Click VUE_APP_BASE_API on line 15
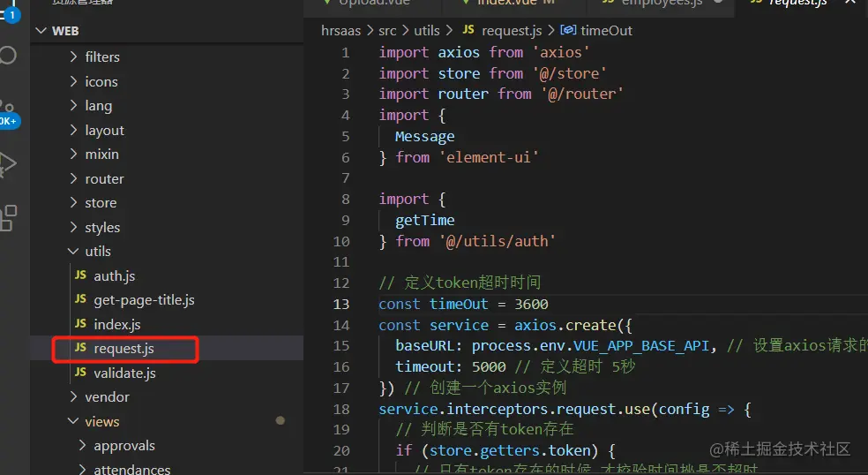Image resolution: width=868 pixels, height=475 pixels. pos(641,346)
